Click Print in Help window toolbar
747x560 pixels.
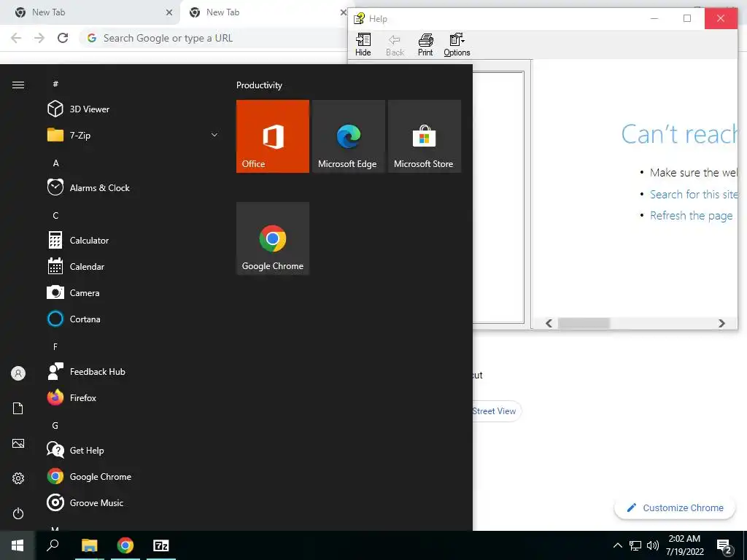425,45
